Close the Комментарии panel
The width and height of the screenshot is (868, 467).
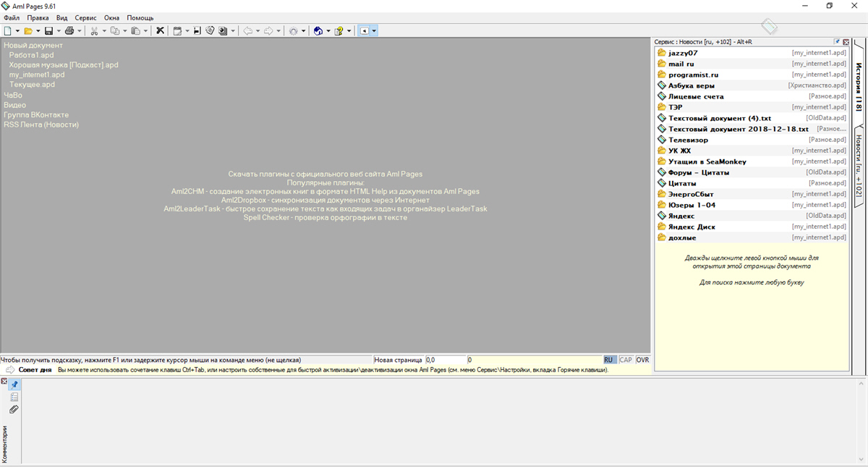[x=4, y=382]
